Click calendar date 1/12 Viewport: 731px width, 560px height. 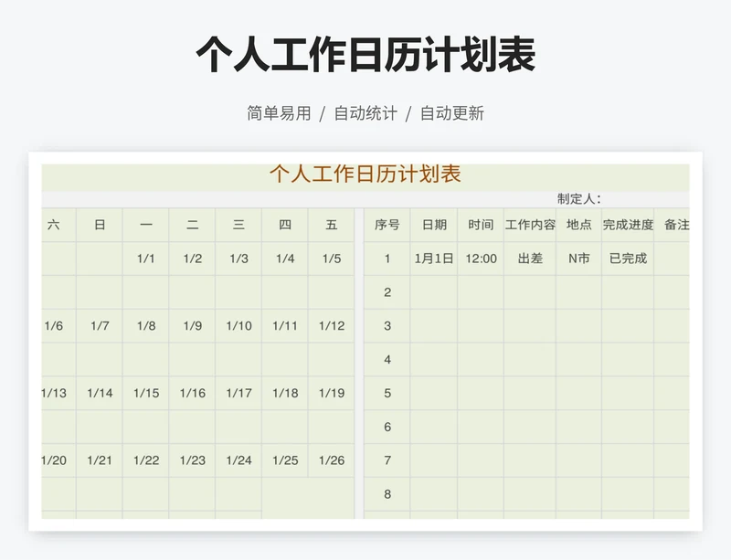coord(332,325)
